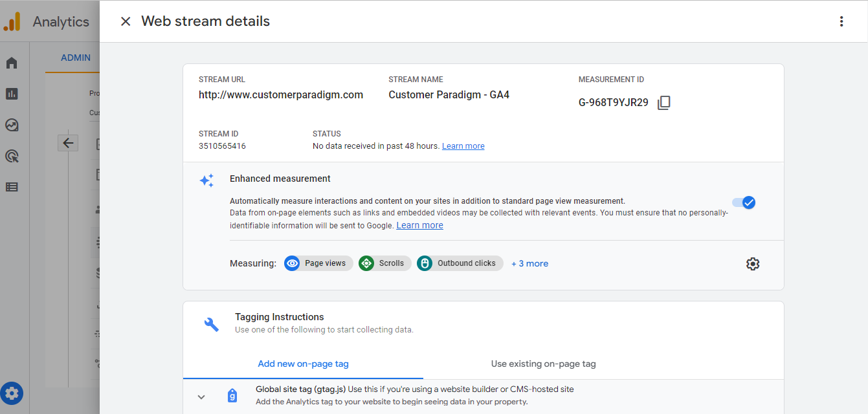Open the three-dot more options menu
Image resolution: width=868 pixels, height=414 pixels.
coord(841,21)
